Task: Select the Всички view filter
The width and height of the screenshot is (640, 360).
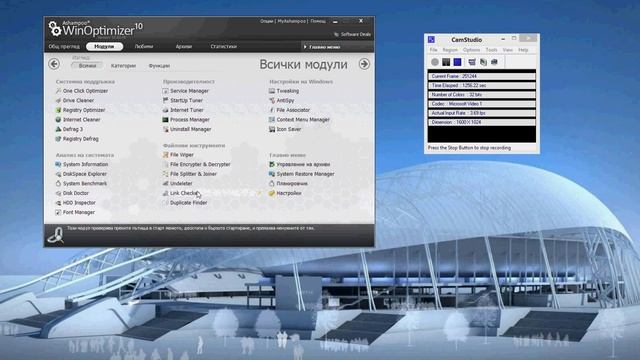Action: [87, 66]
